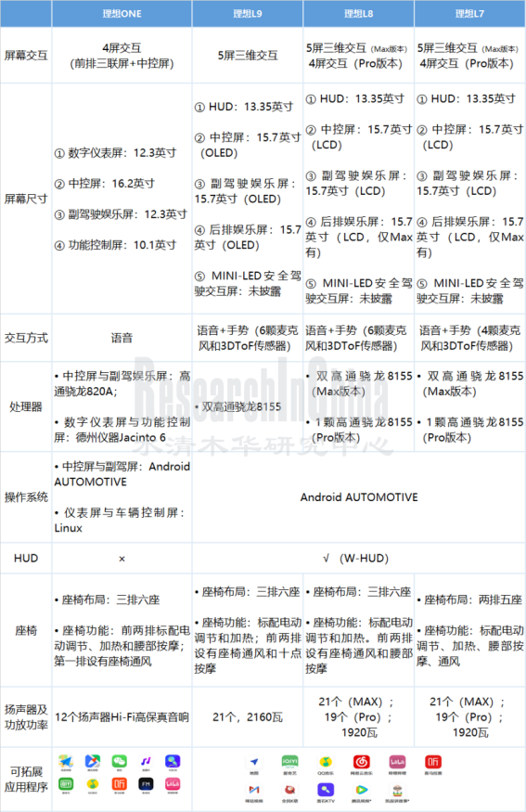526x812 pixels.
Task: Click the iQIYI icon in the 理想ONE apps cell
Action: [x=66, y=784]
